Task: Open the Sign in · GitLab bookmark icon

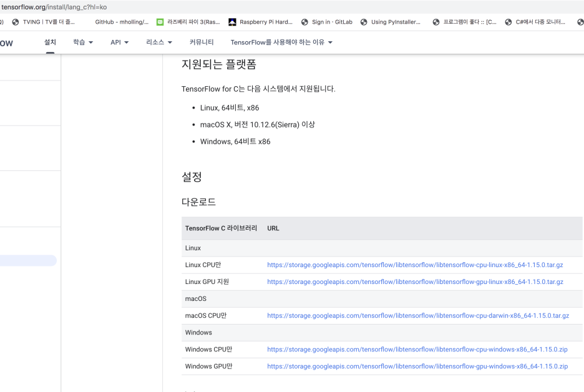Action: [304, 22]
